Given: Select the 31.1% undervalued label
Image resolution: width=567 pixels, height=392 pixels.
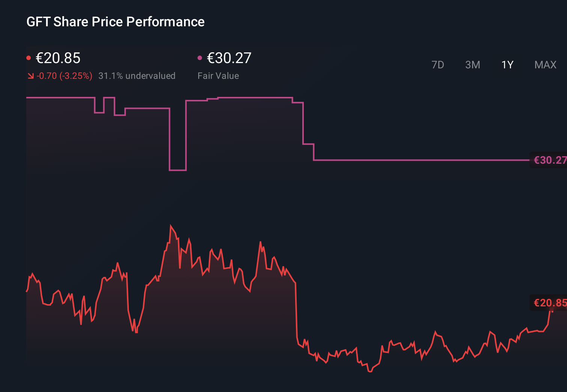Looking at the screenshot, I should pyautogui.click(x=137, y=75).
